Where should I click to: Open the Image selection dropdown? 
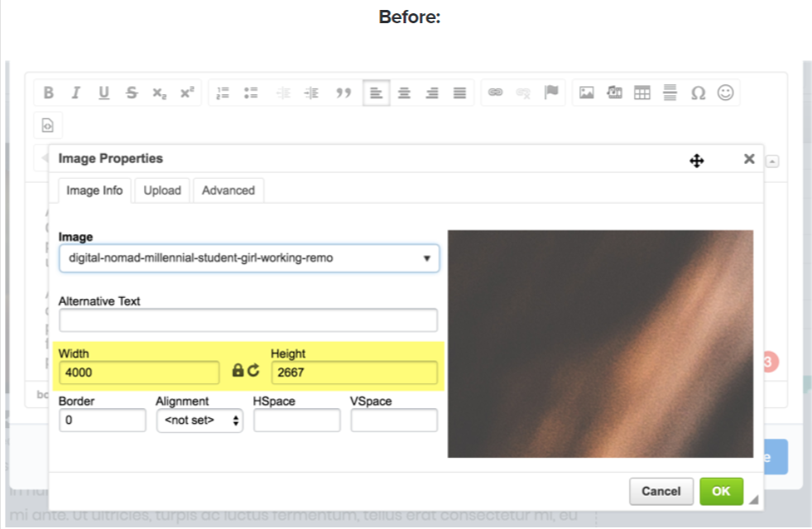tap(249, 258)
